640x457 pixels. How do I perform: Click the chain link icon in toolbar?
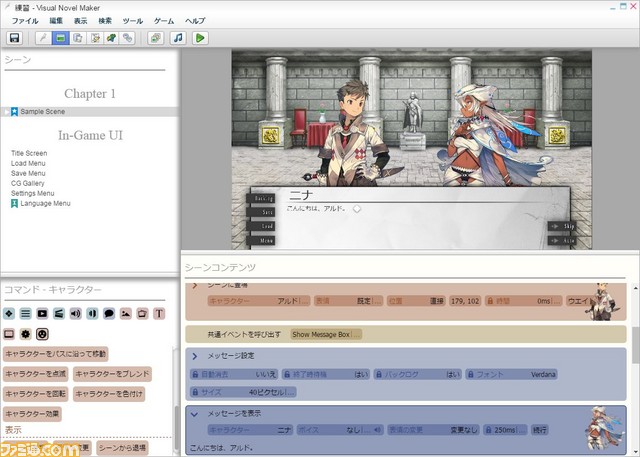coord(128,38)
